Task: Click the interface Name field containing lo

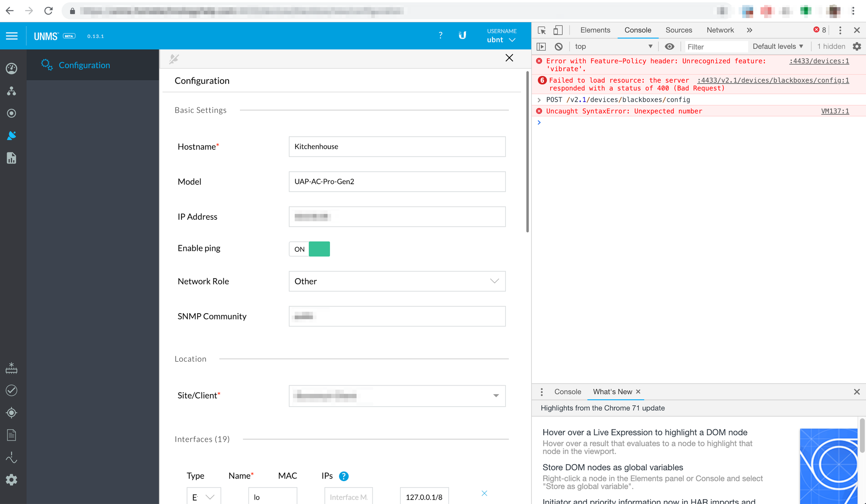Action: tap(273, 497)
